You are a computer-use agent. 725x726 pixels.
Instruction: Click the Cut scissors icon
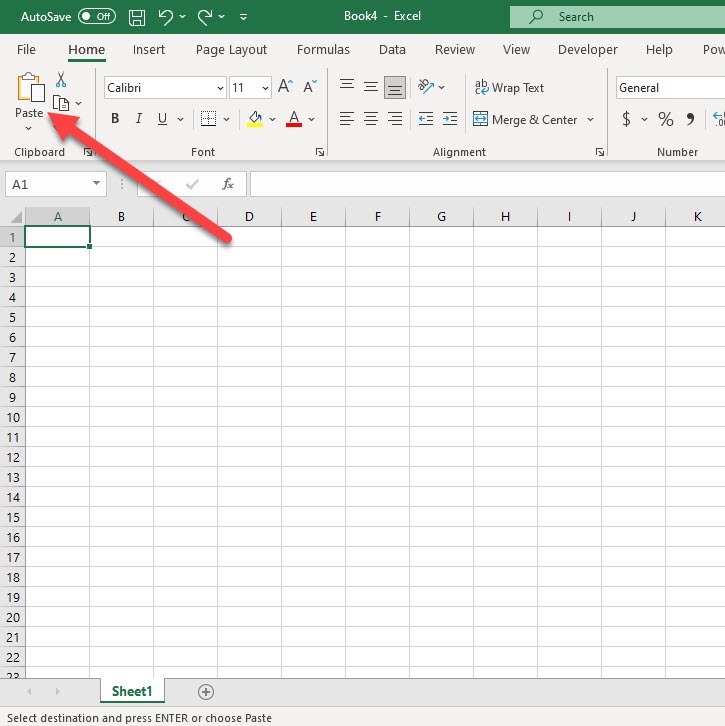(61, 79)
